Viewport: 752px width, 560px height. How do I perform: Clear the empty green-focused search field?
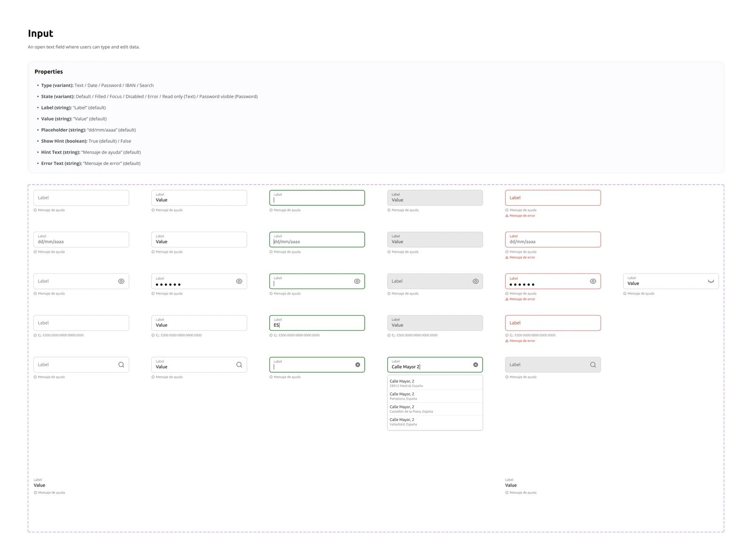(x=358, y=365)
